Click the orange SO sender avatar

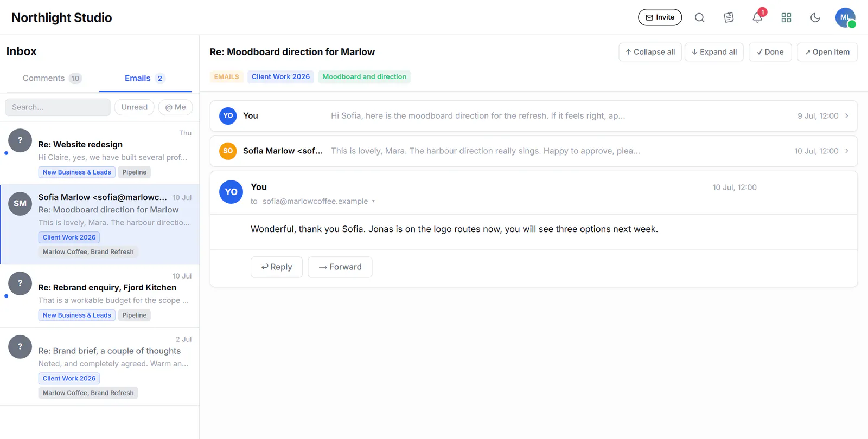228,151
